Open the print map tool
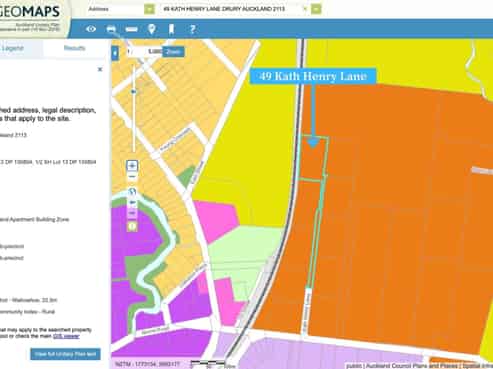493x369 pixels. 111,29
